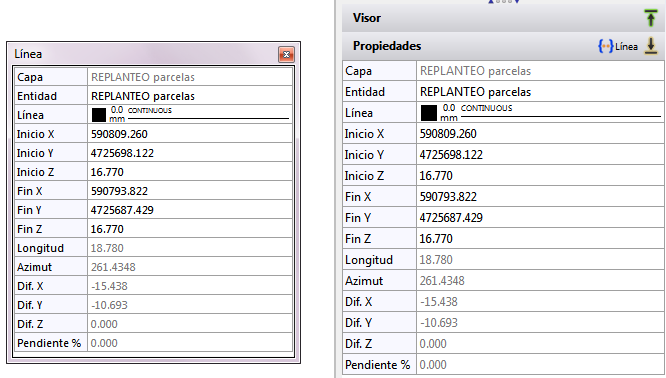
Task: Click Dif. X -15.438 in Línea dialog
Action: [x=190, y=286]
